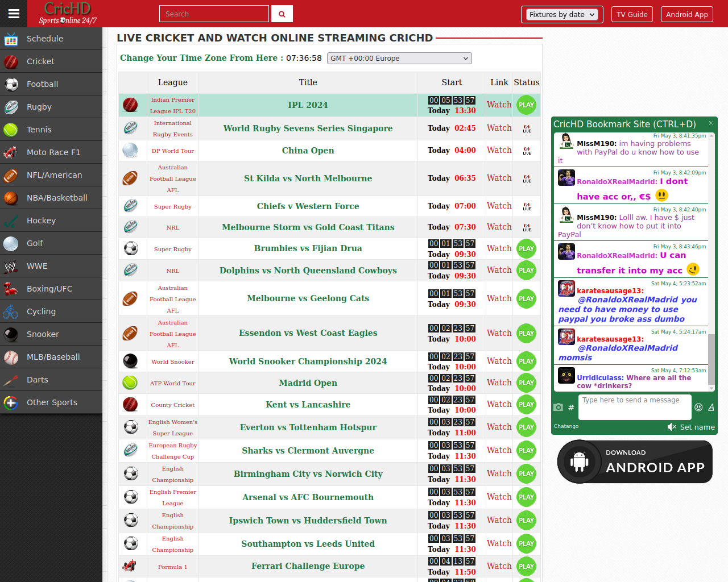The image size is (728, 582).
Task: Click the chat message input box
Action: 635,407
